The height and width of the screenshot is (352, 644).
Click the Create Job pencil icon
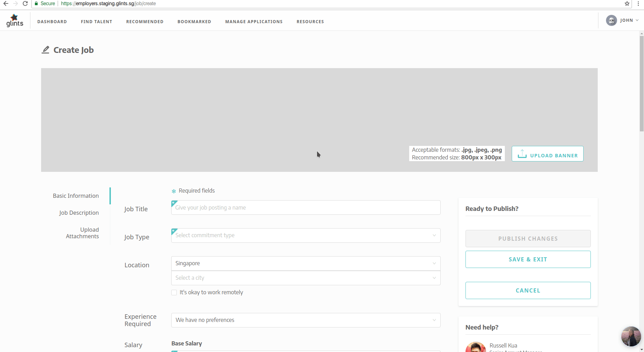click(x=46, y=50)
